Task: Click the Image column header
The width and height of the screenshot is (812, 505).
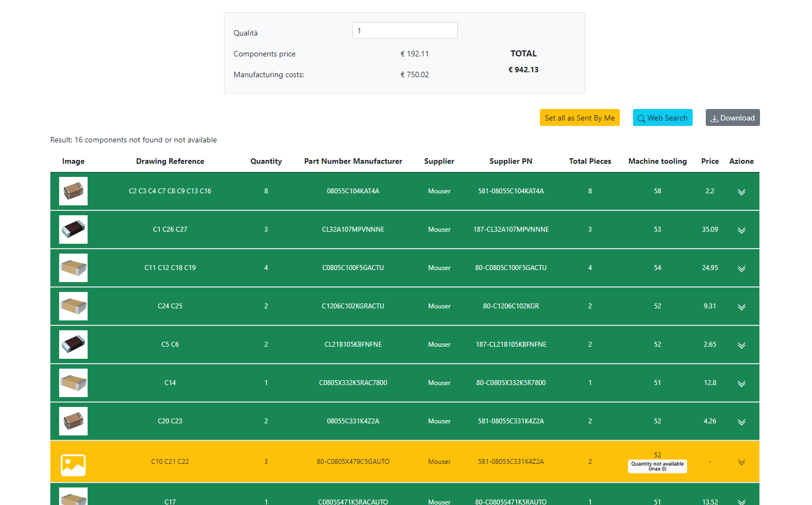Action: [73, 161]
